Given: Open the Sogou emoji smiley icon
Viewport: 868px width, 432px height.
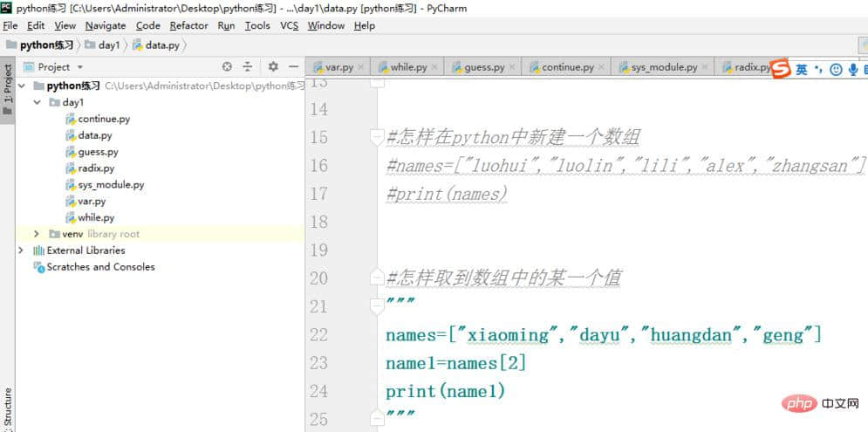Looking at the screenshot, I should coord(836,69).
